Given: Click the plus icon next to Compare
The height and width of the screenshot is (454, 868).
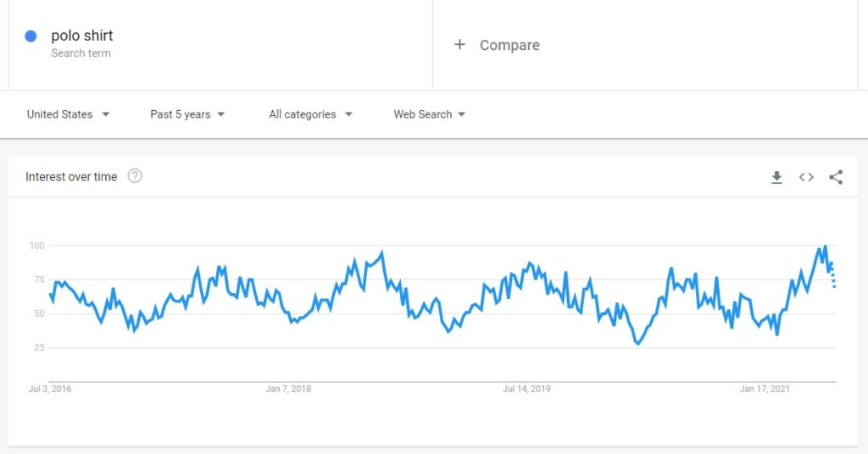Looking at the screenshot, I should click(459, 44).
